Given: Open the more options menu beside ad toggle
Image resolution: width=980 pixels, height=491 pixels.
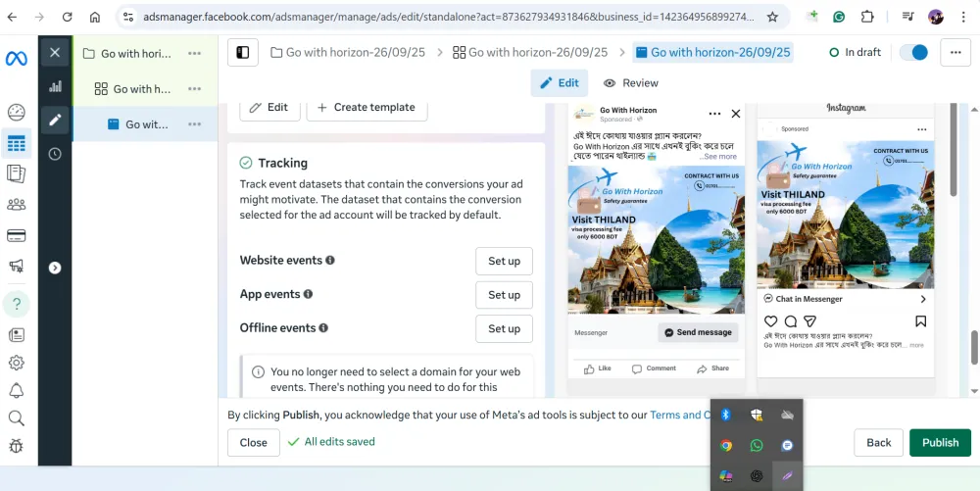Looking at the screenshot, I should [x=955, y=53].
